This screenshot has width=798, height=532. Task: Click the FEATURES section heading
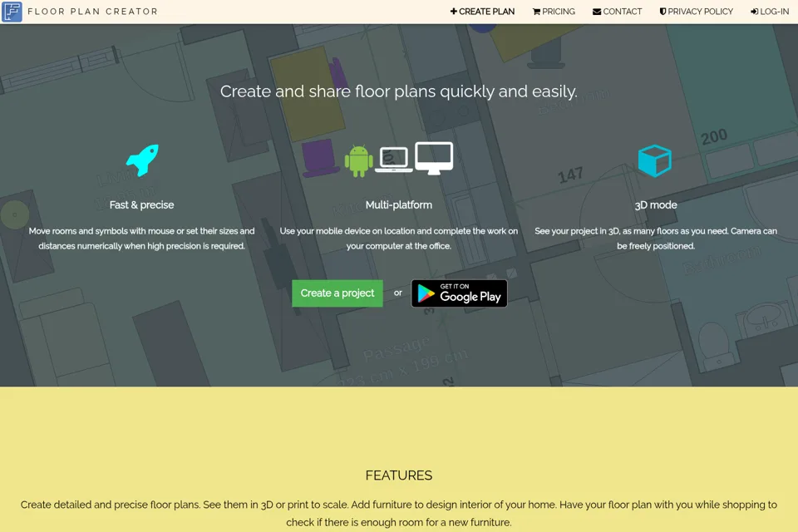pyautogui.click(x=399, y=475)
